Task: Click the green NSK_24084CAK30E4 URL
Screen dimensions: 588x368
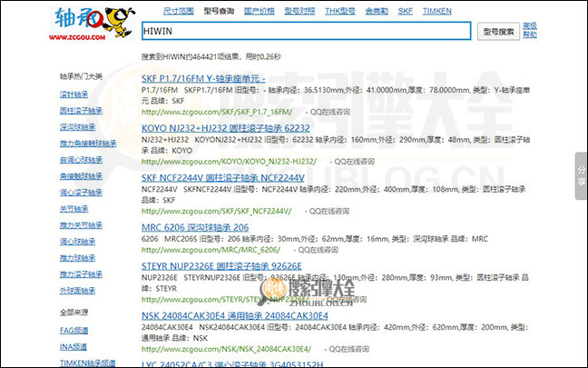Action: tap(226, 349)
